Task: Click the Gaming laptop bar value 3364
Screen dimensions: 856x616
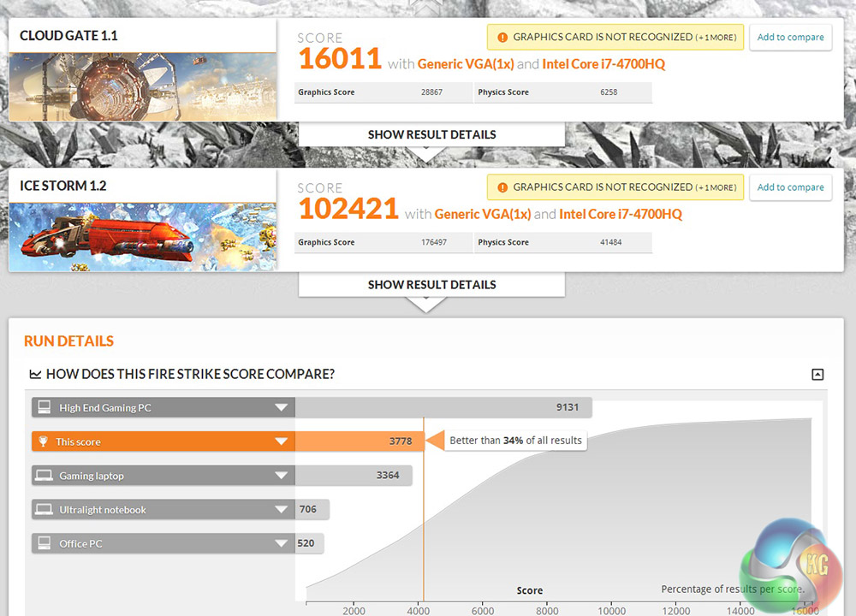Action: tap(388, 476)
